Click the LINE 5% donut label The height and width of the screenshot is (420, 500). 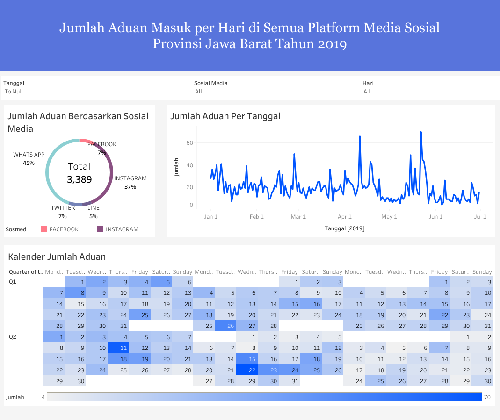[94, 212]
